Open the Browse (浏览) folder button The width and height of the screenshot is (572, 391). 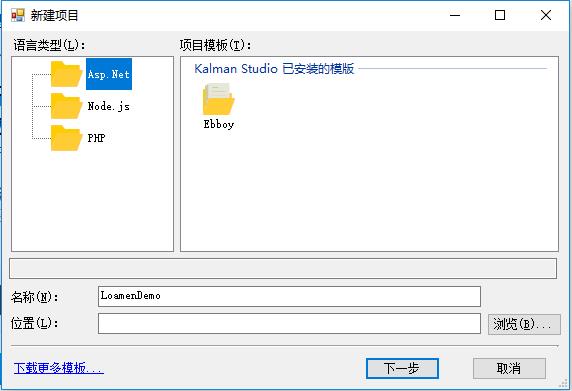click(524, 324)
